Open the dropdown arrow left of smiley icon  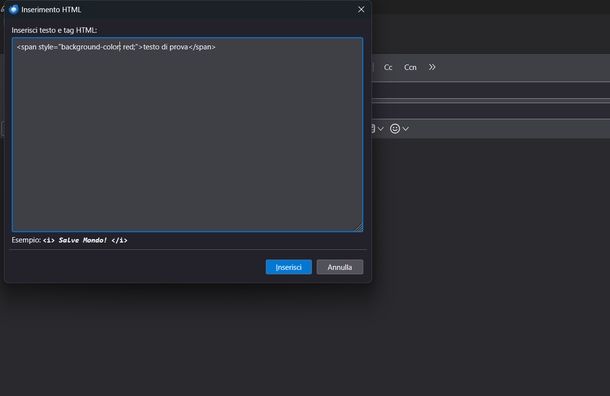tap(380, 129)
